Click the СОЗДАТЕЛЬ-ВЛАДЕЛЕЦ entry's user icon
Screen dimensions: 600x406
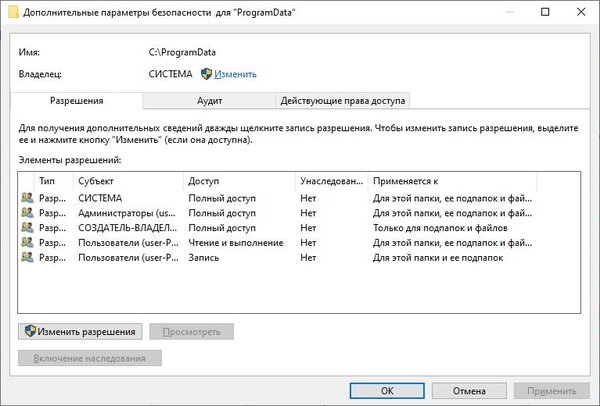[x=27, y=228]
